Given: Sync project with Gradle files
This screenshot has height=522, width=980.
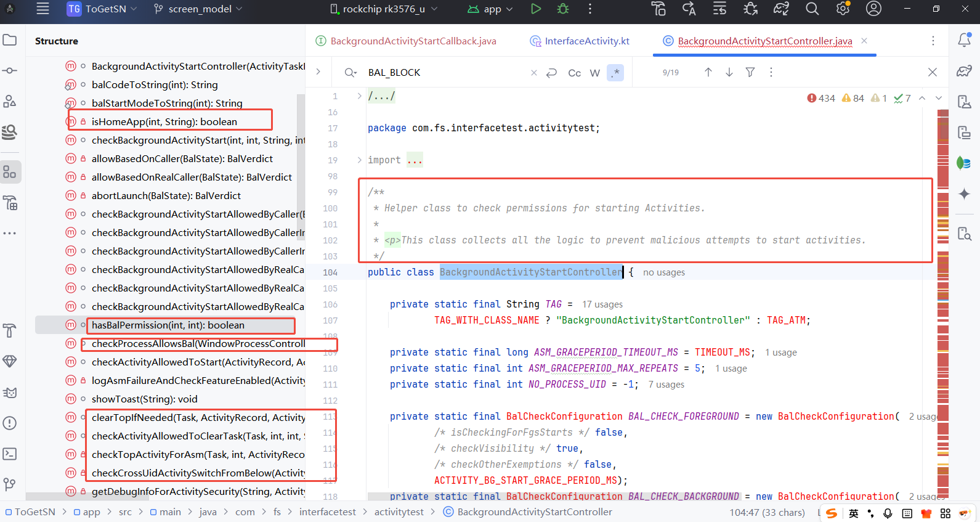Looking at the screenshot, I should tap(781, 9).
